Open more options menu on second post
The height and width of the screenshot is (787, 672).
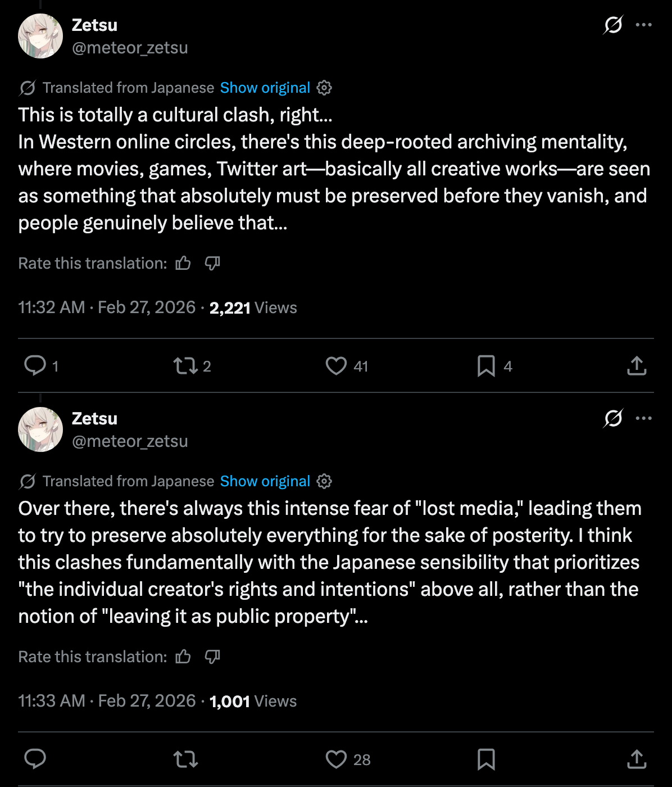coord(643,418)
